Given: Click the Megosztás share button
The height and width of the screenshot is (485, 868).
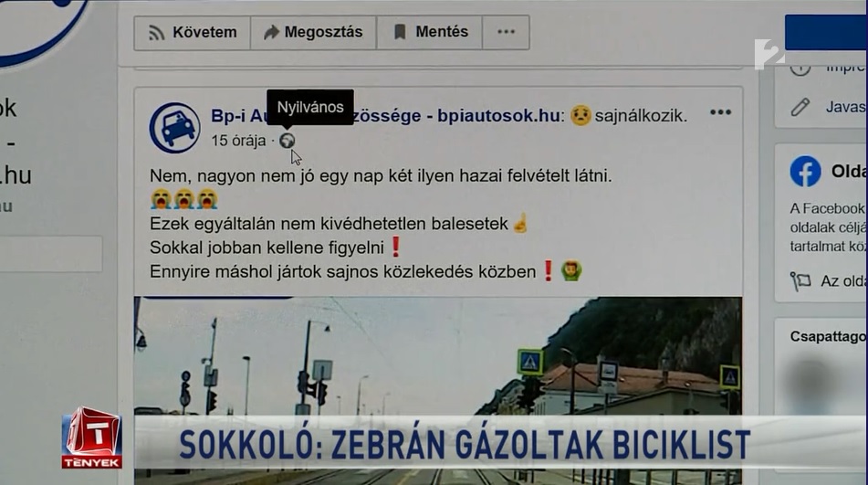Looking at the screenshot, I should (x=313, y=33).
